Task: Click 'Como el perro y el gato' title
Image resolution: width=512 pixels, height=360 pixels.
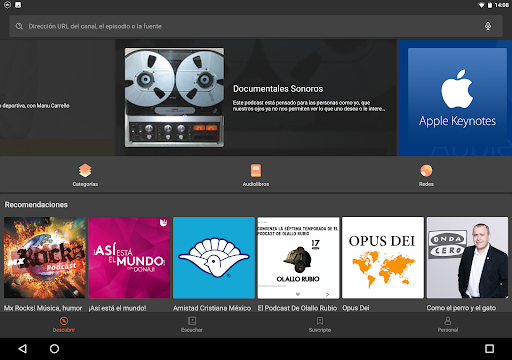Action: pyautogui.click(x=461, y=308)
